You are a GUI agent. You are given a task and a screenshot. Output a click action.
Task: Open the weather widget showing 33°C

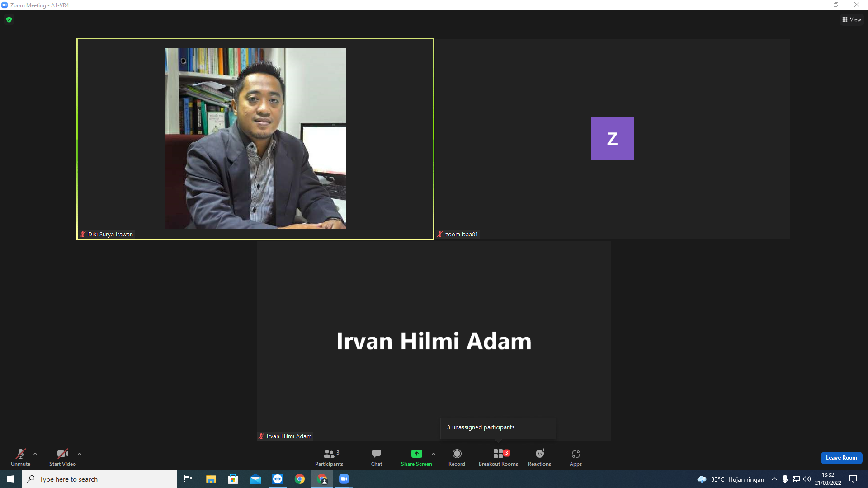731,479
